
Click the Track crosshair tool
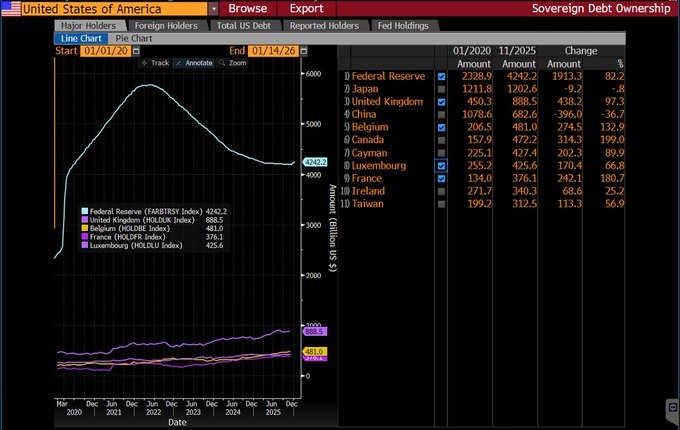pos(156,62)
